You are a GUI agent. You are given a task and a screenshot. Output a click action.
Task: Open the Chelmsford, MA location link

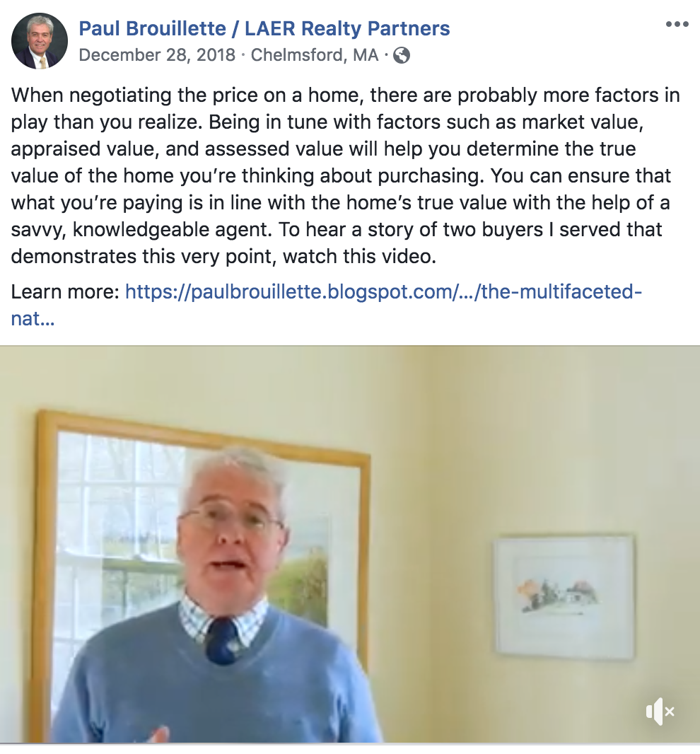point(315,55)
